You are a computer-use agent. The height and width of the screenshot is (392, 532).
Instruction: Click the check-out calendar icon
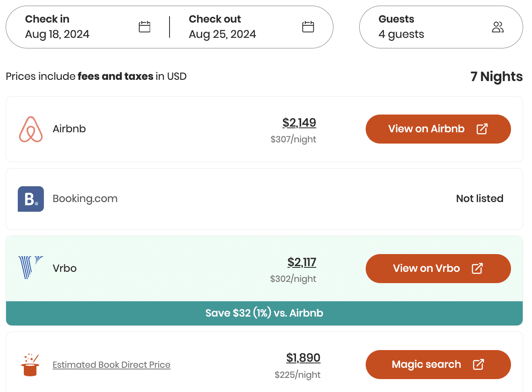[308, 26]
